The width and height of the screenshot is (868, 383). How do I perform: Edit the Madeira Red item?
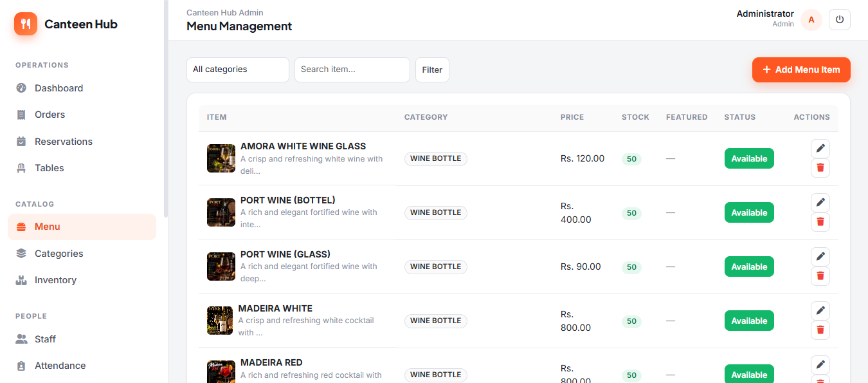(820, 365)
